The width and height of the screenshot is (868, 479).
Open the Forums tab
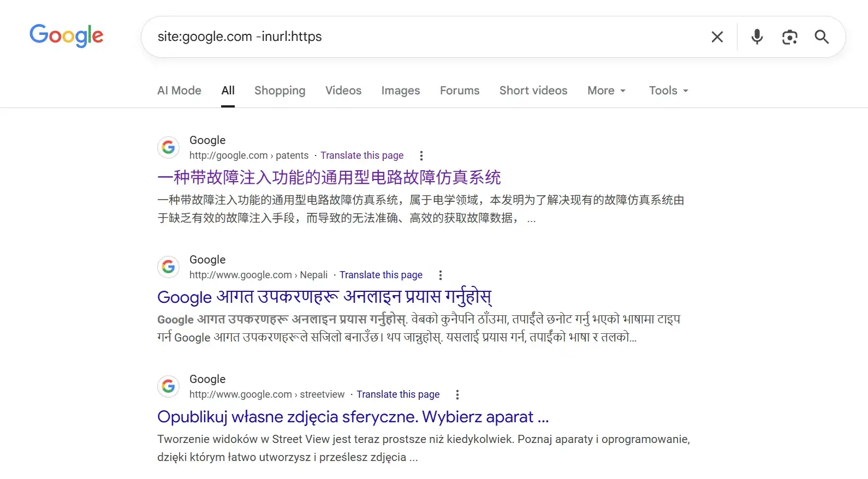460,91
